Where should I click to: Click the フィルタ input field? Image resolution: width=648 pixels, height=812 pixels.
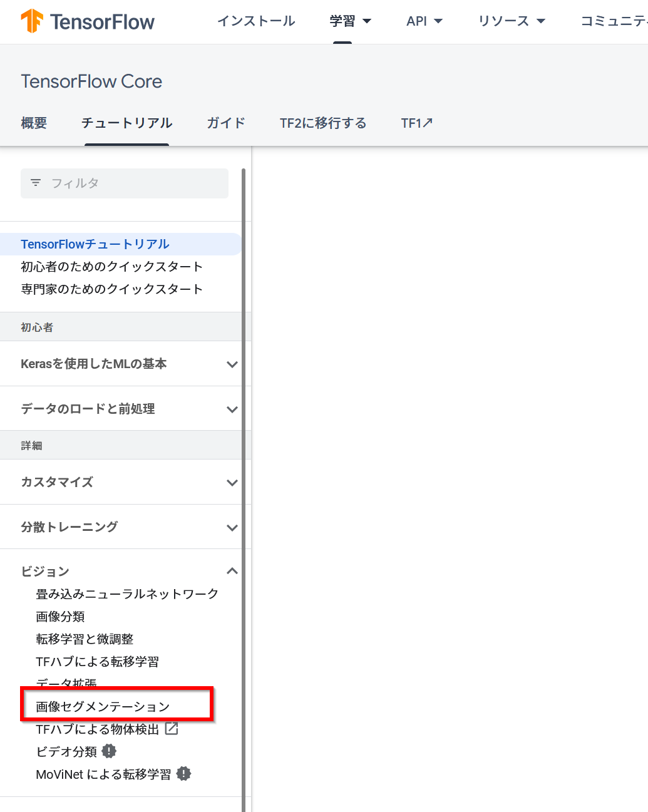(x=125, y=183)
